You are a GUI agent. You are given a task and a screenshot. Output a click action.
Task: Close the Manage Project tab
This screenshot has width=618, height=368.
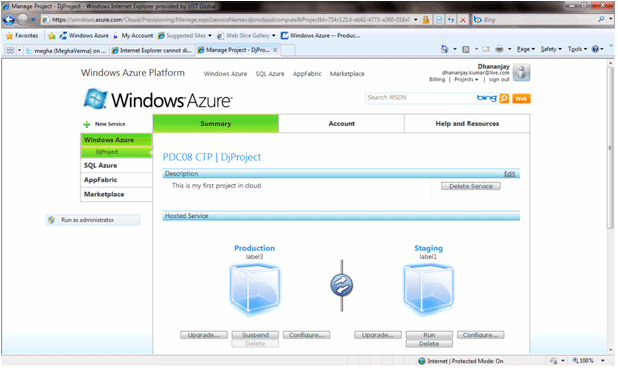coord(275,50)
